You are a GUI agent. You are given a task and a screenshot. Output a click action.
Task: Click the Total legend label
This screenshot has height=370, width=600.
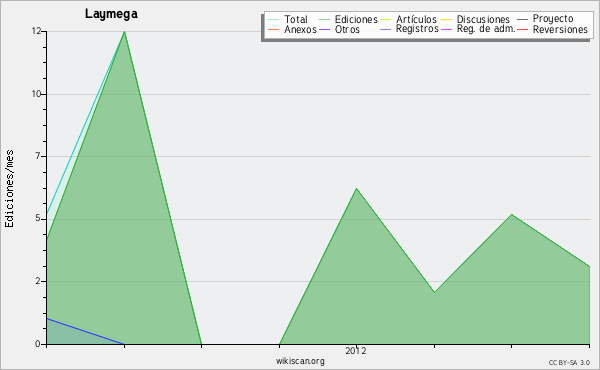pos(296,19)
